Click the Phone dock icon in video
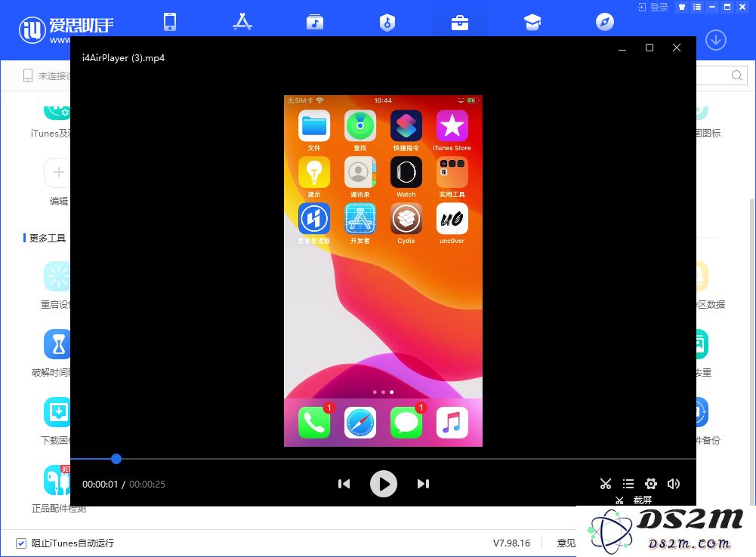Image resolution: width=756 pixels, height=557 pixels. pyautogui.click(x=314, y=423)
